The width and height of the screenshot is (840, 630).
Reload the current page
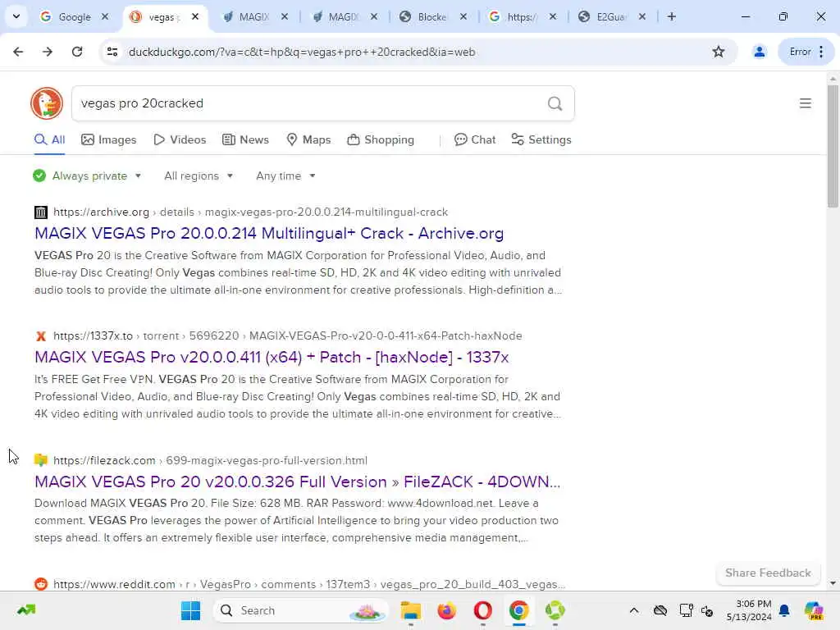point(77,52)
